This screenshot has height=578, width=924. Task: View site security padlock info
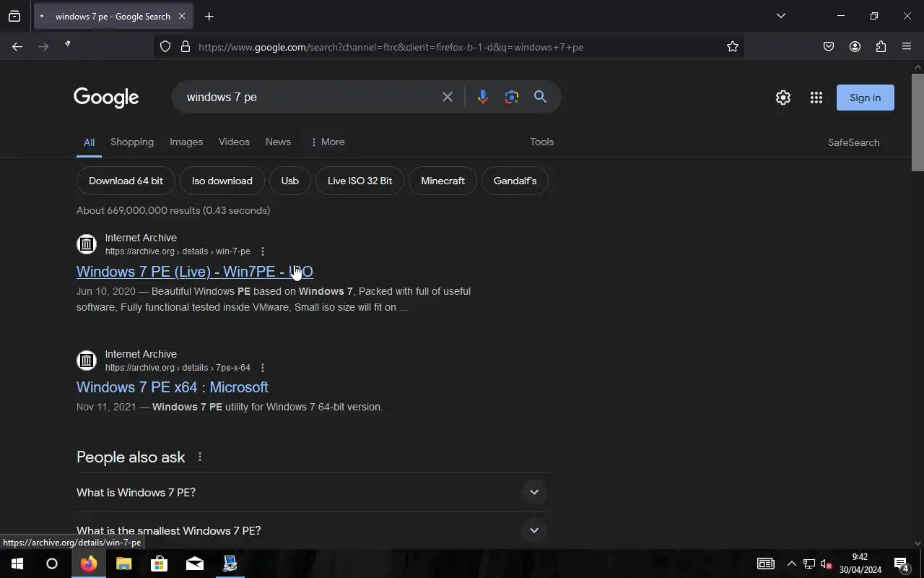[186, 47]
